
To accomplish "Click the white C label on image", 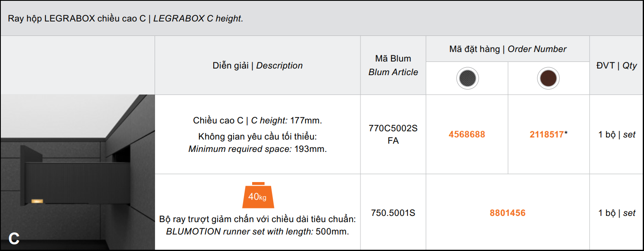I will [x=14, y=238].
